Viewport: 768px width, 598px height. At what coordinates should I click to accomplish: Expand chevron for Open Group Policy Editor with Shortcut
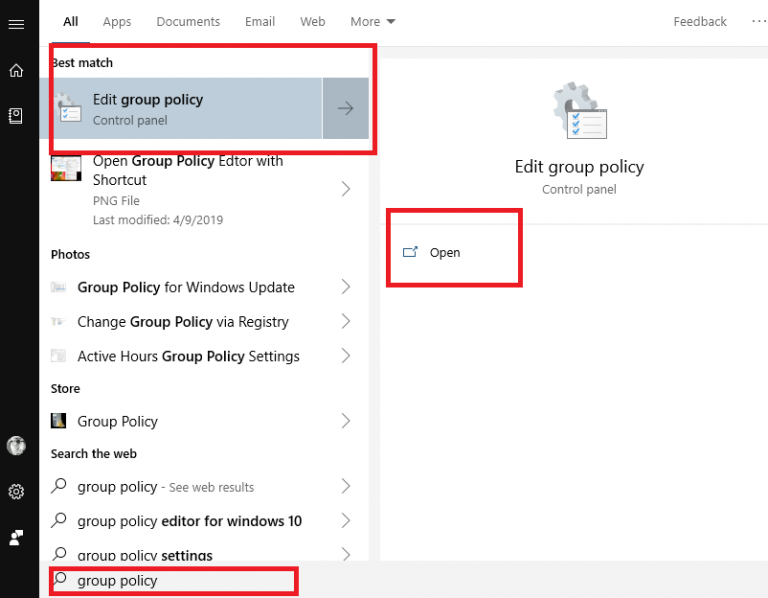[346, 189]
